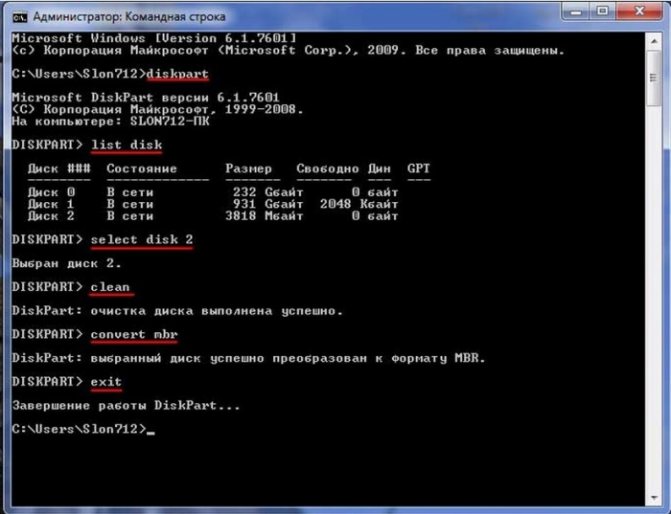Click the window title 'Администратор: Командная строка'

(x=129, y=17)
